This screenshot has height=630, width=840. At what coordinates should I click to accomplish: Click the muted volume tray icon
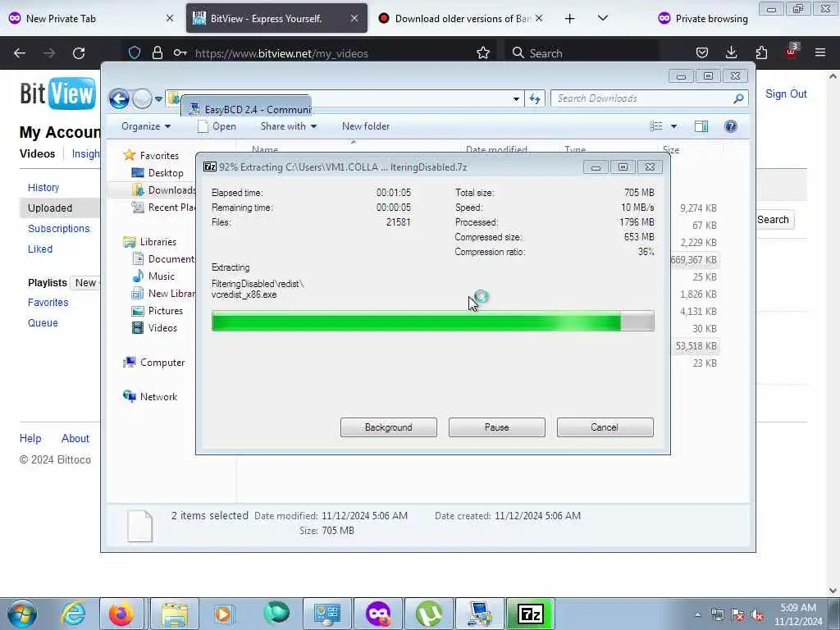point(757,614)
